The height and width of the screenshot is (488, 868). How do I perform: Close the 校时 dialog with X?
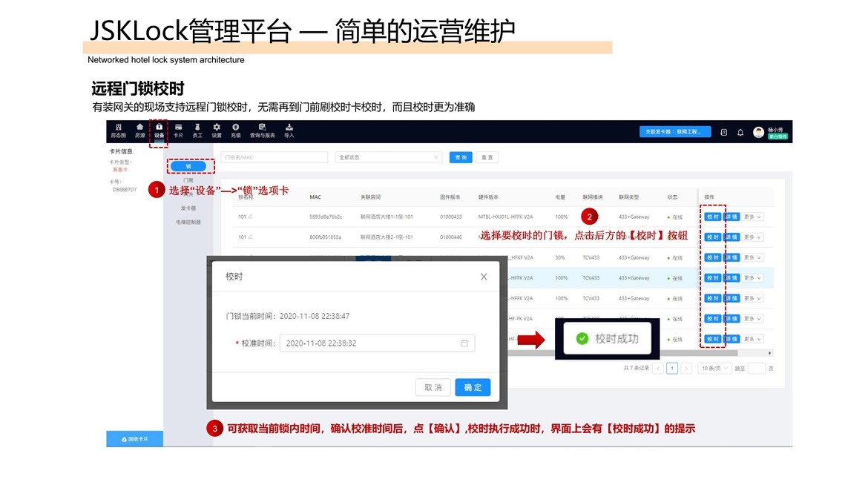coord(484,277)
